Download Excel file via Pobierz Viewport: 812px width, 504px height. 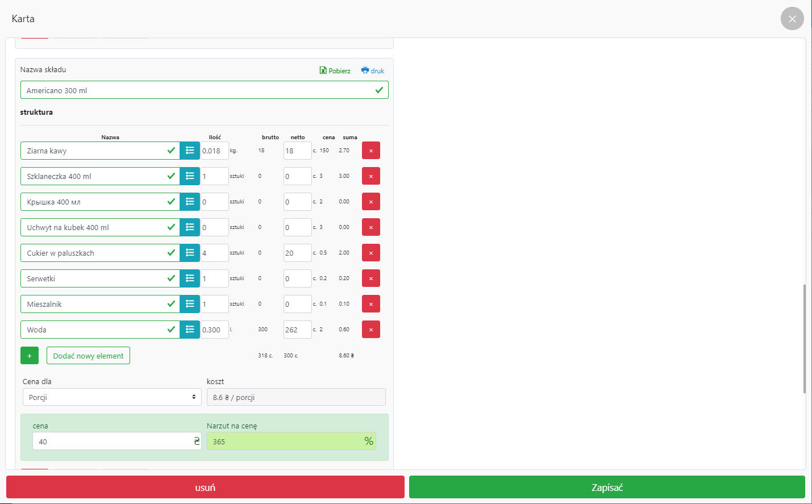335,70
